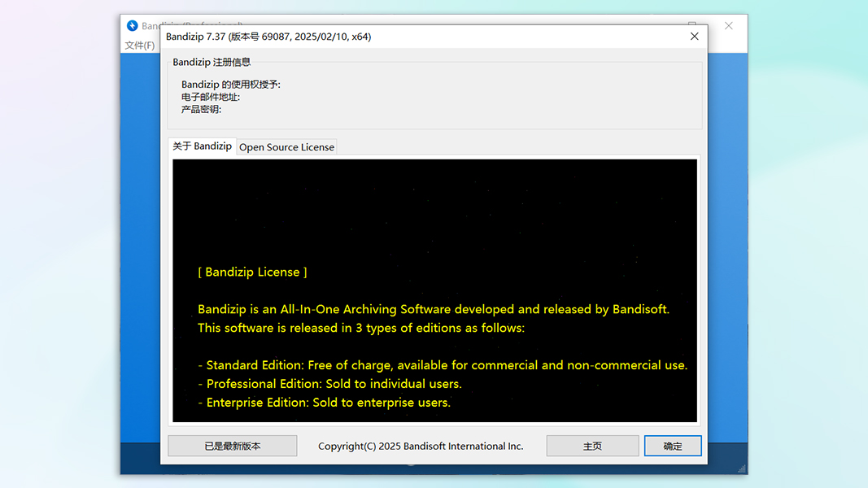Screen dimensions: 868x488
Task: Close the main Bandizip window
Action: 729,26
